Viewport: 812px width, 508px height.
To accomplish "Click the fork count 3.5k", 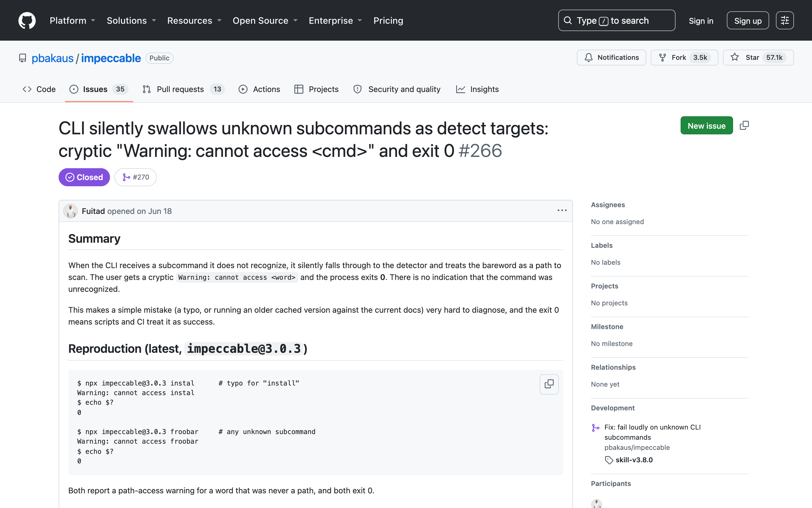I will (x=700, y=58).
